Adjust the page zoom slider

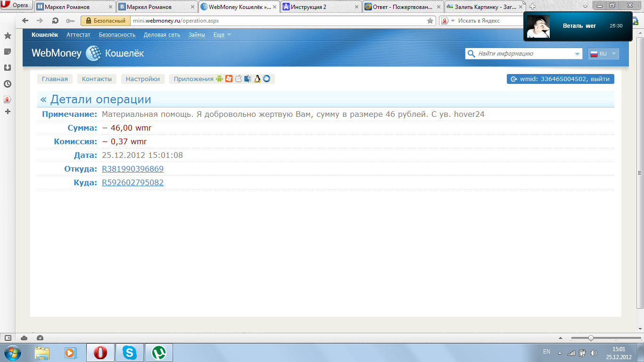(591, 338)
